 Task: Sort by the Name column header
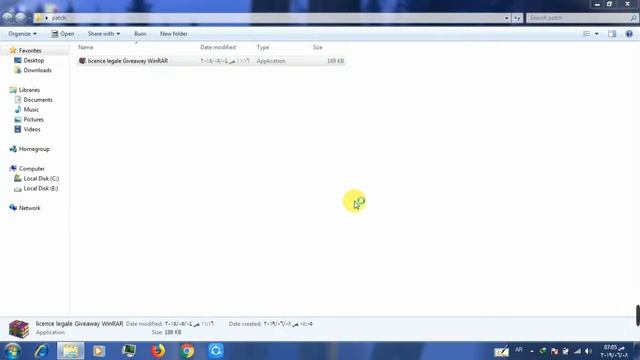point(85,47)
